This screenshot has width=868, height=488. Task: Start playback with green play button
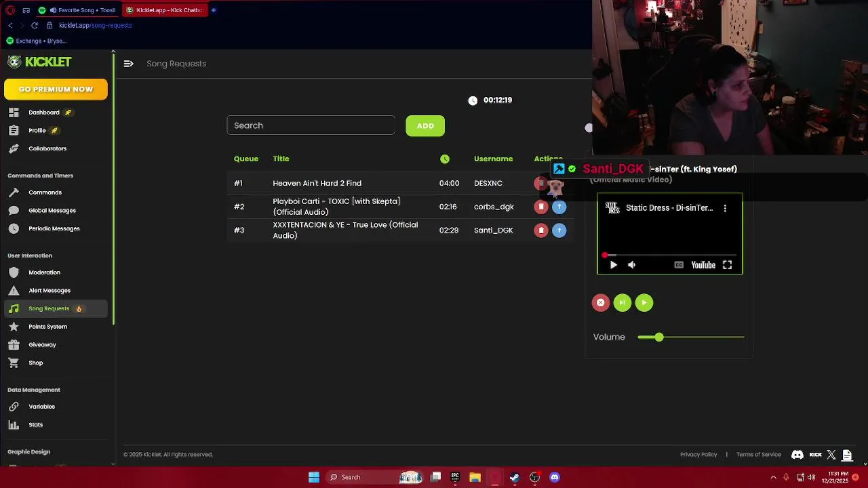point(644,303)
